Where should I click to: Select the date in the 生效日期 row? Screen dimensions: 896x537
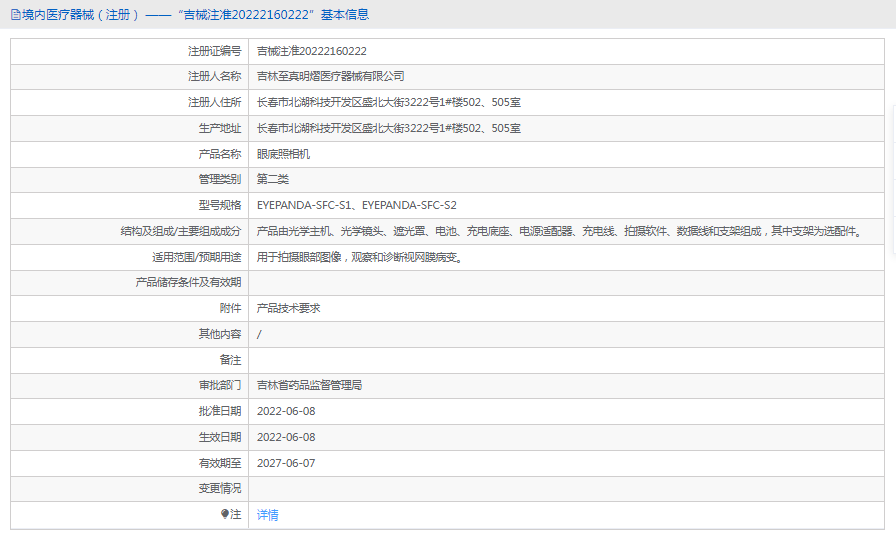[286, 438]
